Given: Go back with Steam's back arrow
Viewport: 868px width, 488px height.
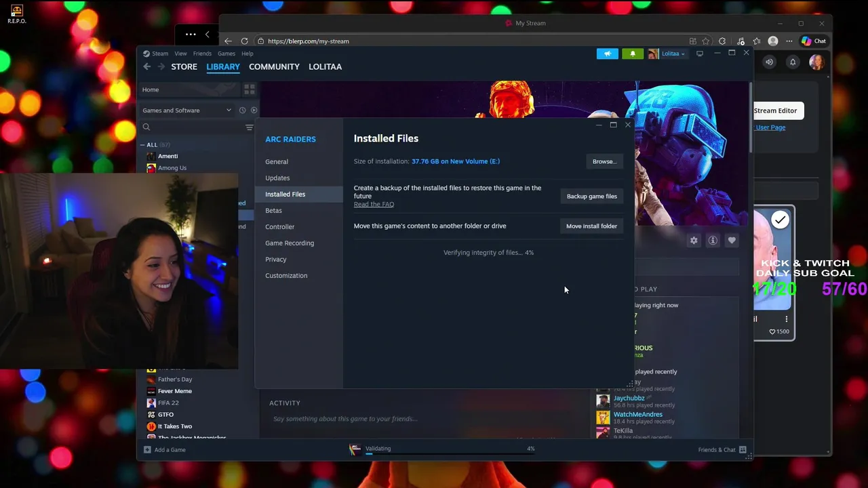Looking at the screenshot, I should [147, 66].
